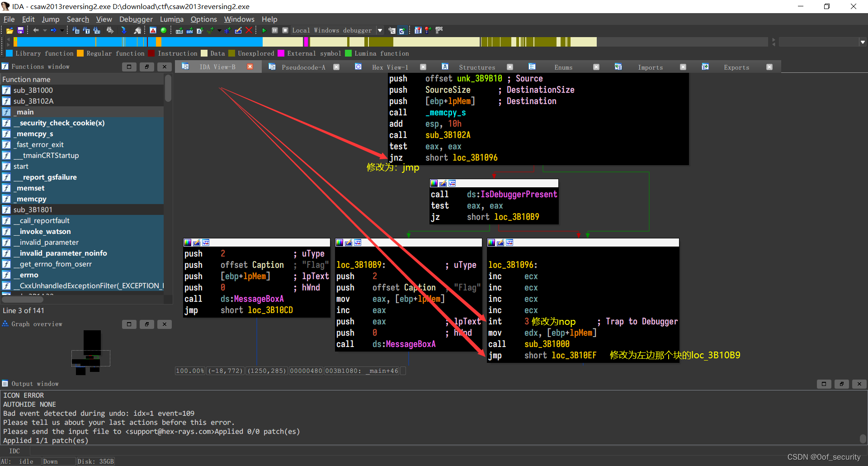
Task: Open the debugger selection dropdown
Action: pyautogui.click(x=379, y=30)
